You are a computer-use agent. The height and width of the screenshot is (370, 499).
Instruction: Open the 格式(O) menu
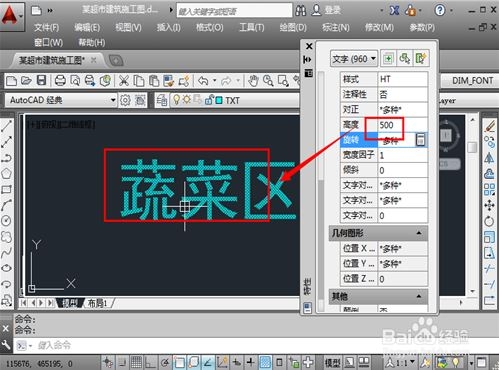[x=210, y=27]
